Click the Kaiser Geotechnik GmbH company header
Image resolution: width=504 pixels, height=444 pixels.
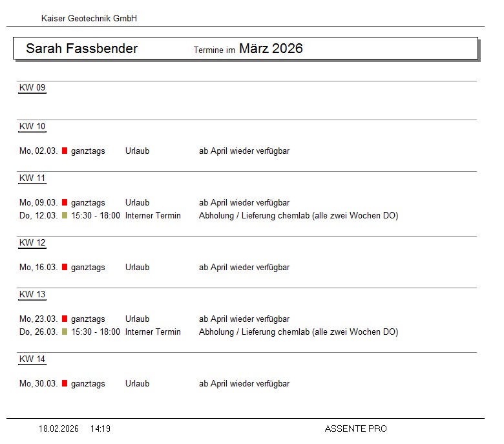click(89, 19)
